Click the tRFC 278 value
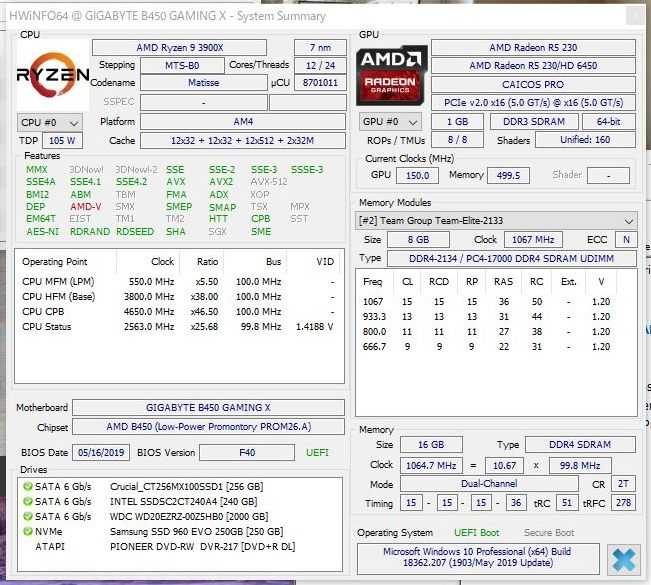This screenshot has height=585, width=651. coord(624,503)
